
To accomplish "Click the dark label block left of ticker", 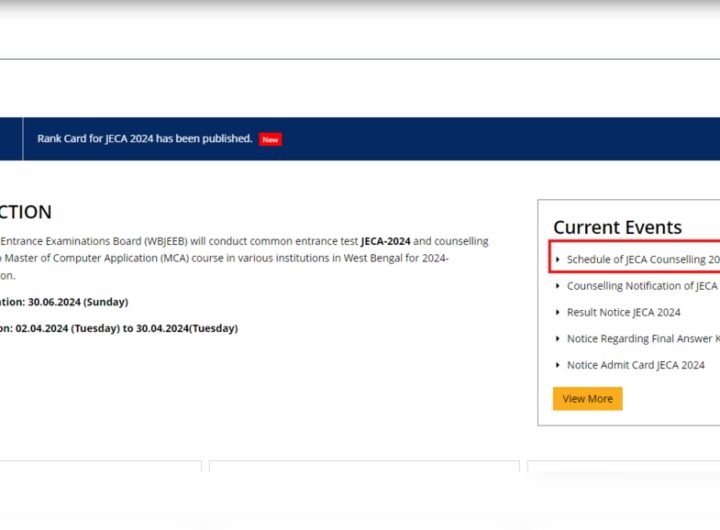I will click(10, 139).
